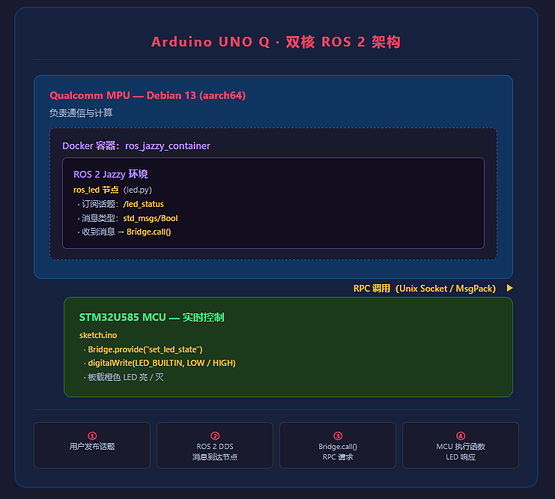Click the std_msgs/Bool message type text

pos(150,218)
